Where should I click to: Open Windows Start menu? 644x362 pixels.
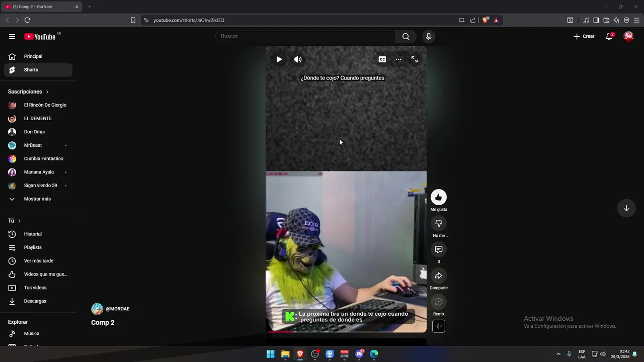tap(270, 354)
